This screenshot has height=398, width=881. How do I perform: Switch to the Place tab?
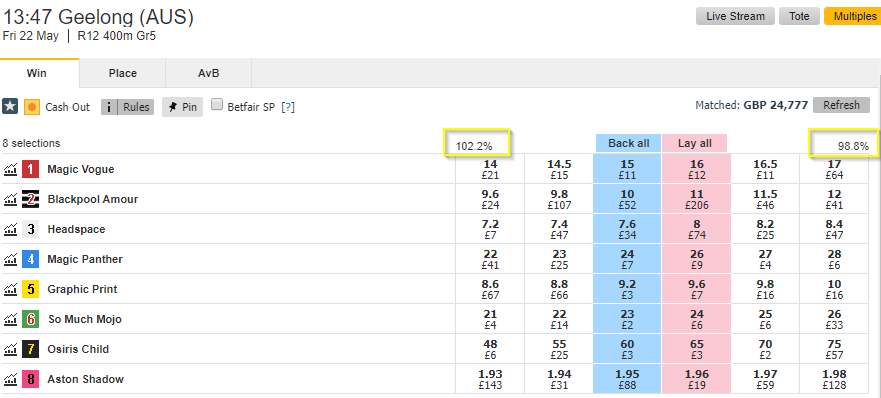[122, 73]
